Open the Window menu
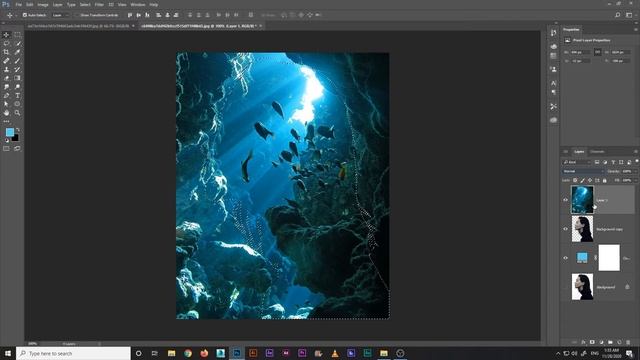 coord(138,4)
